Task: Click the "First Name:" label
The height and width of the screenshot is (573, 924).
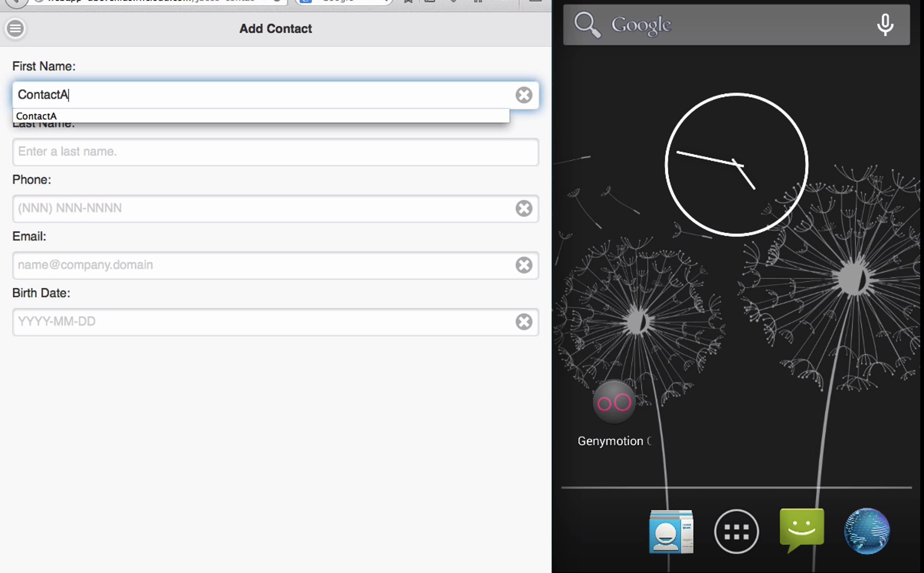Action: coord(44,66)
